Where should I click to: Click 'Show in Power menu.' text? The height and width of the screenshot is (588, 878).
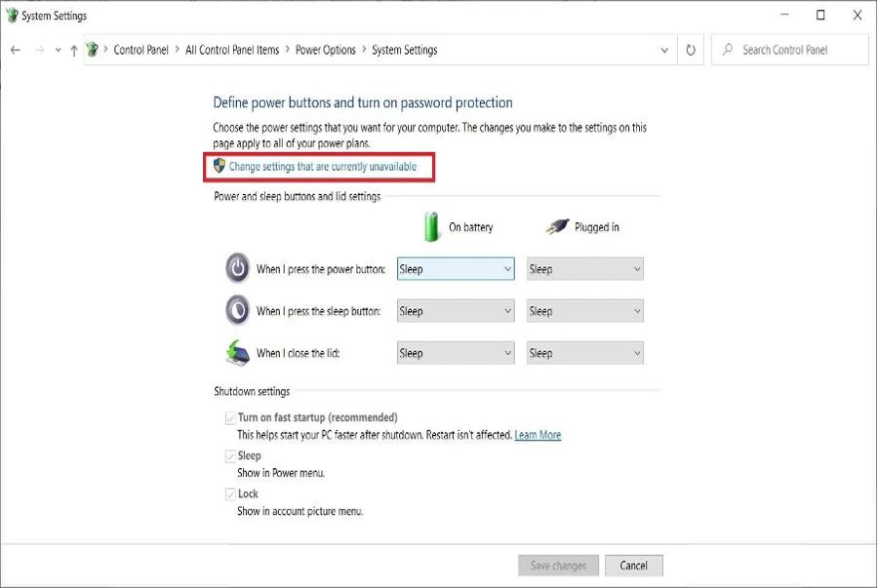tap(281, 473)
